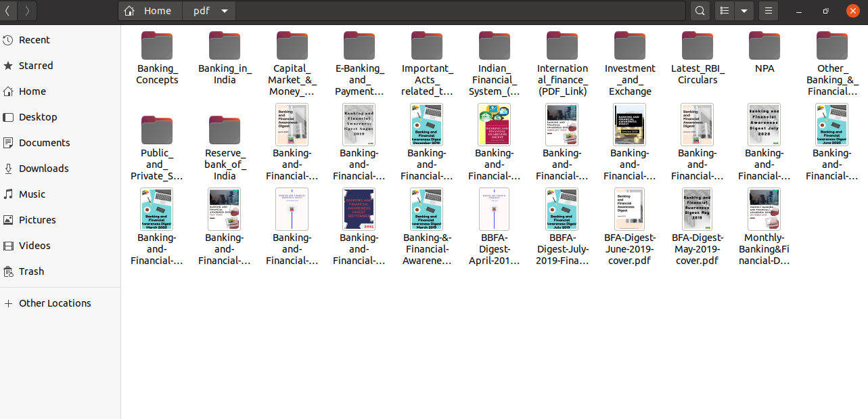The height and width of the screenshot is (419, 868).
Task: Expand the pdf breadcrumb dropdown arrow
Action: pyautogui.click(x=225, y=11)
